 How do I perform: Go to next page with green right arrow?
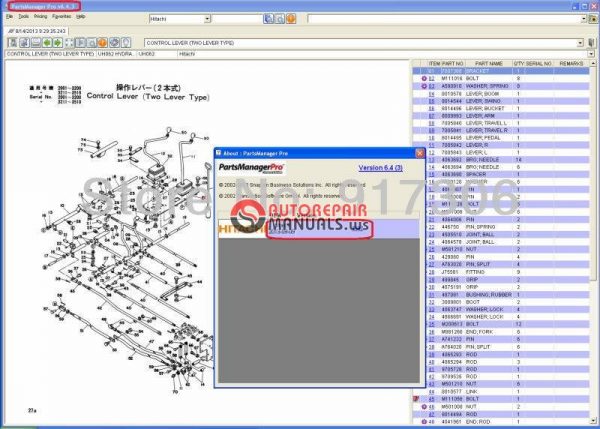(x=57, y=42)
